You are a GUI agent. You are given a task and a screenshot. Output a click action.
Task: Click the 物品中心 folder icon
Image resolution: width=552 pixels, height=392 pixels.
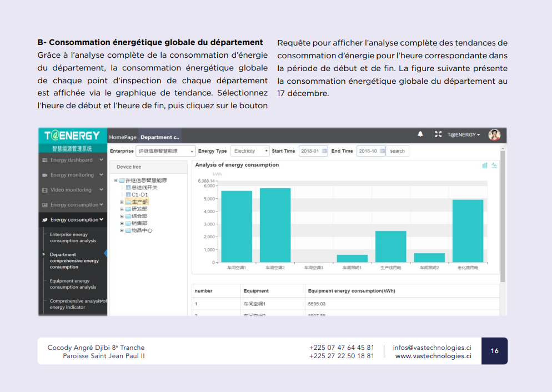click(128, 230)
